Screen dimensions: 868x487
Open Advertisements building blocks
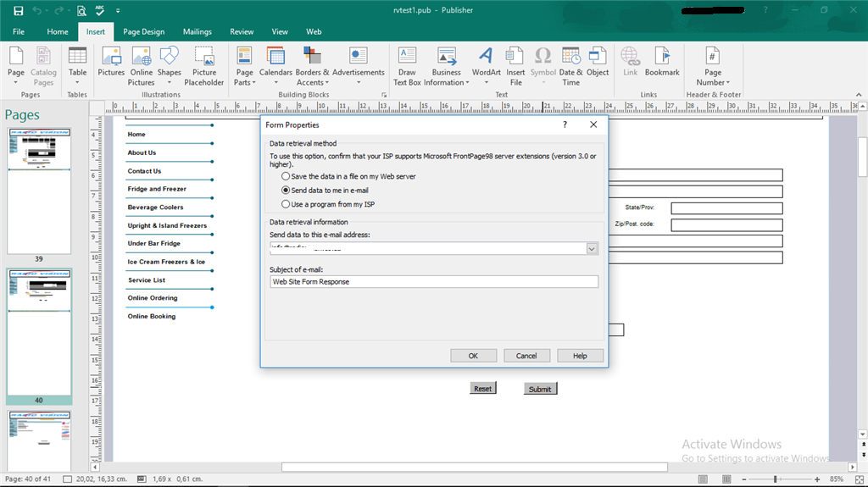(x=359, y=66)
